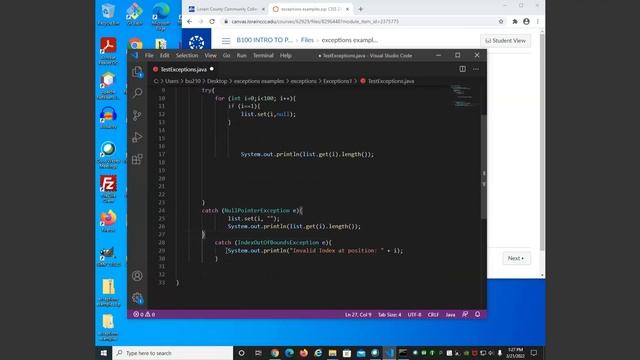Open the editor More Actions ellipsis
640x360 pixels.
coord(476,69)
